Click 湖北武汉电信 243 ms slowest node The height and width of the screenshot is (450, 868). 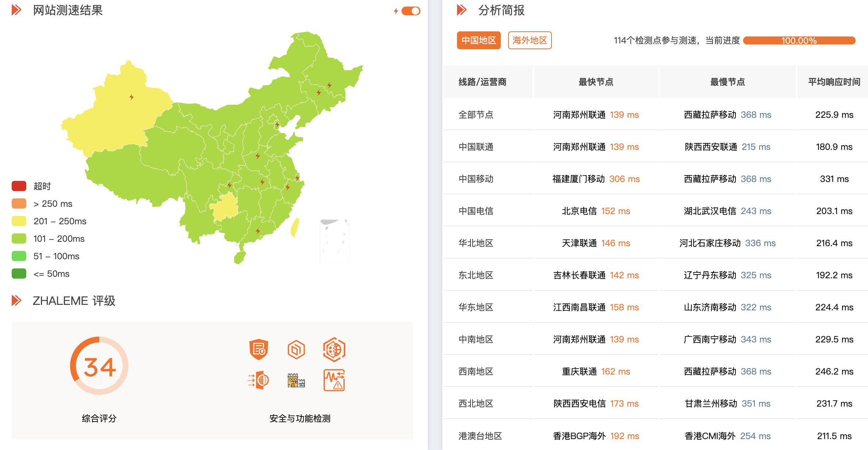[x=727, y=211]
